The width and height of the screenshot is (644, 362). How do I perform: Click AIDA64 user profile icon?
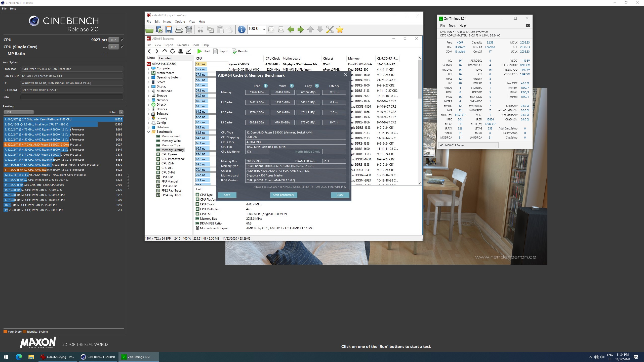180,51
